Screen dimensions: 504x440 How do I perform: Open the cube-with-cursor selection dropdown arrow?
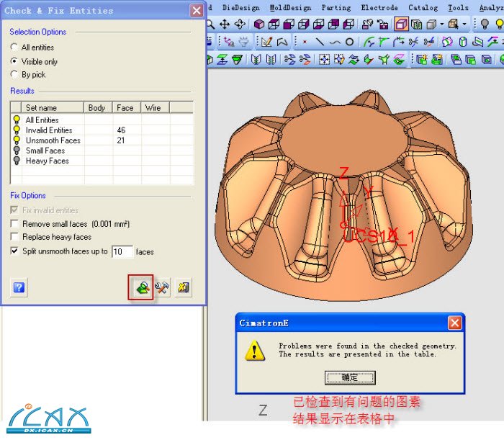464,24
